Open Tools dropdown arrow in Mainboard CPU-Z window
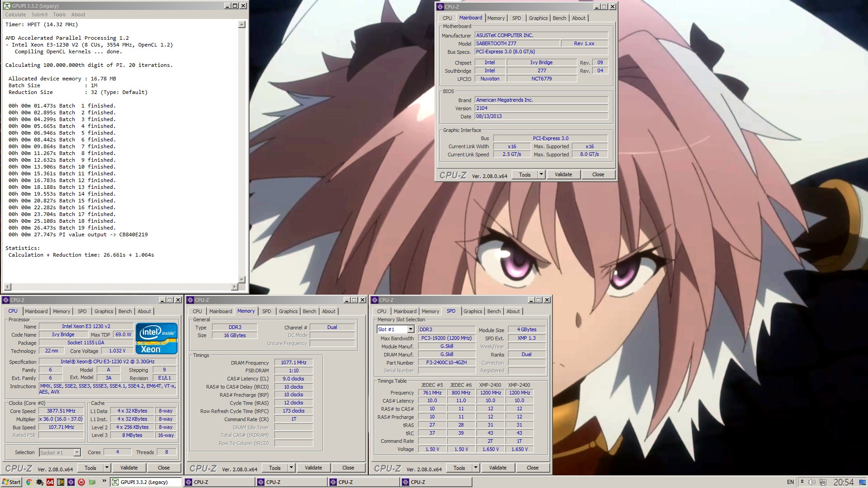Screen dimensions: 868x488 coord(541,174)
